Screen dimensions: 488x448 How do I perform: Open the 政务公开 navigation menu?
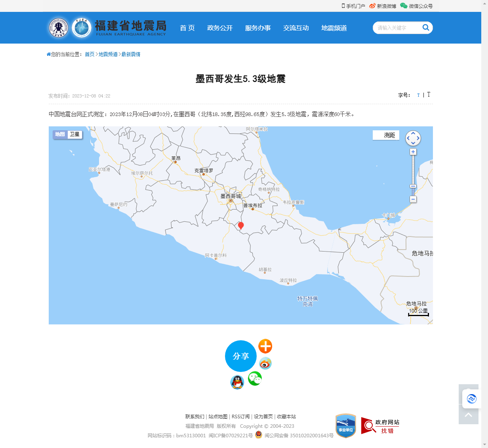pos(220,28)
